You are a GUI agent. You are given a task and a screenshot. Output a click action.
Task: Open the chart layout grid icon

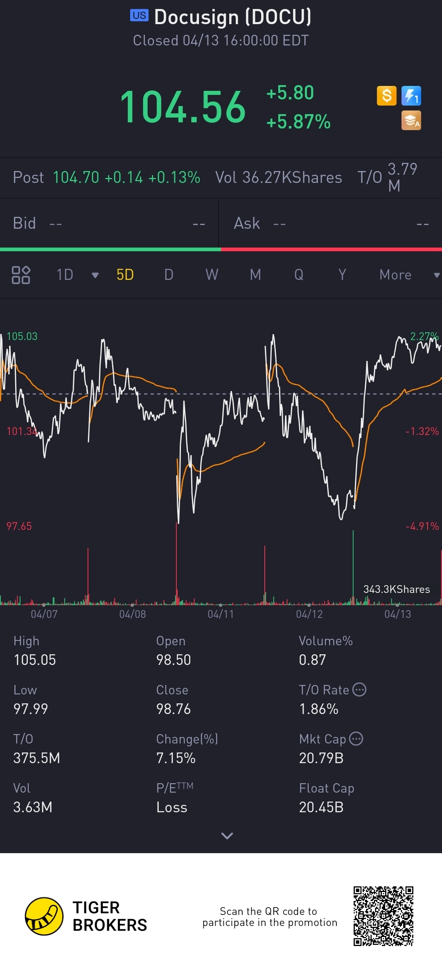21,275
